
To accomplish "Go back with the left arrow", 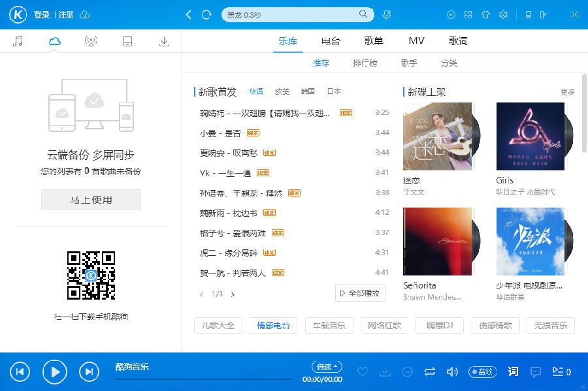I will pos(189,15).
